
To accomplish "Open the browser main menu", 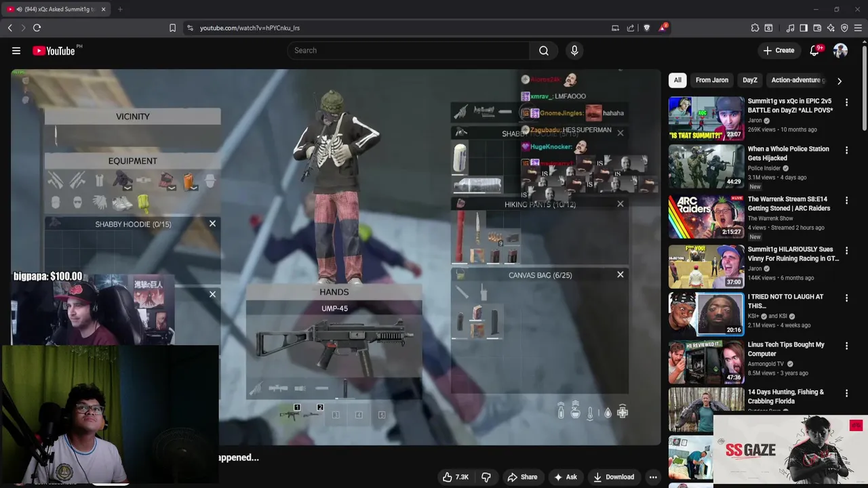I will click(x=859, y=28).
